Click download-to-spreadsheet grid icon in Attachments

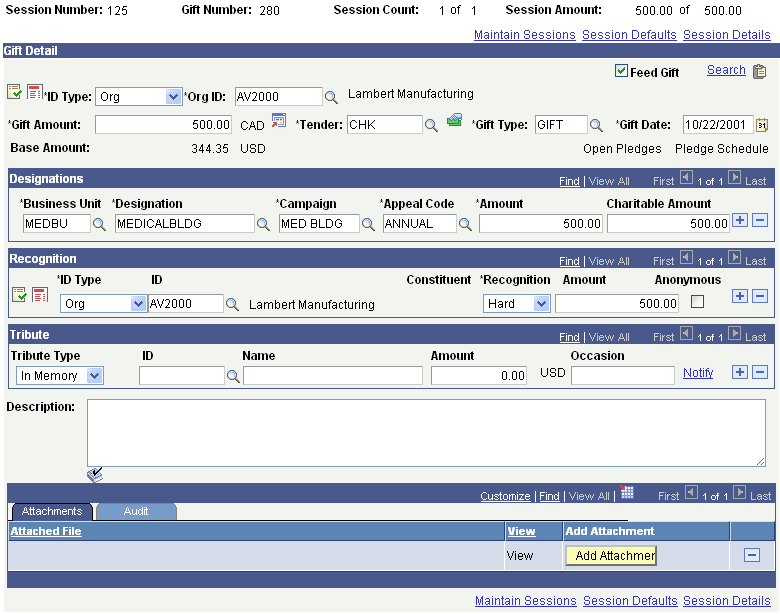click(627, 493)
